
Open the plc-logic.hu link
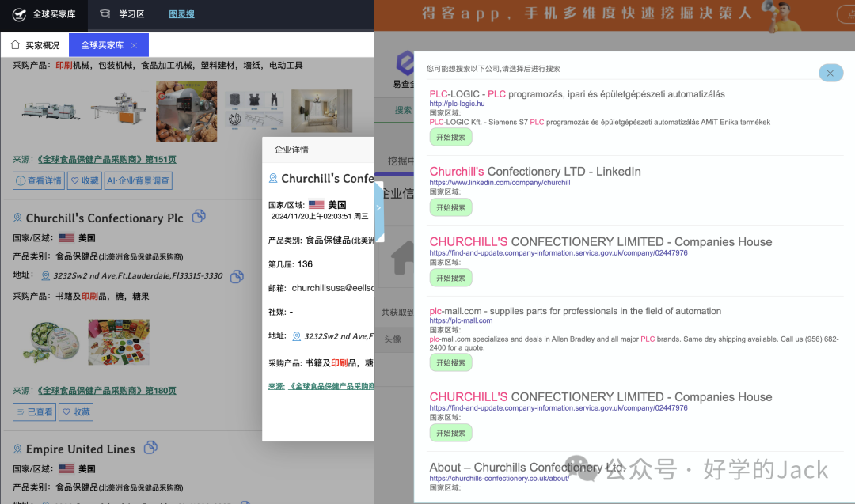(457, 104)
